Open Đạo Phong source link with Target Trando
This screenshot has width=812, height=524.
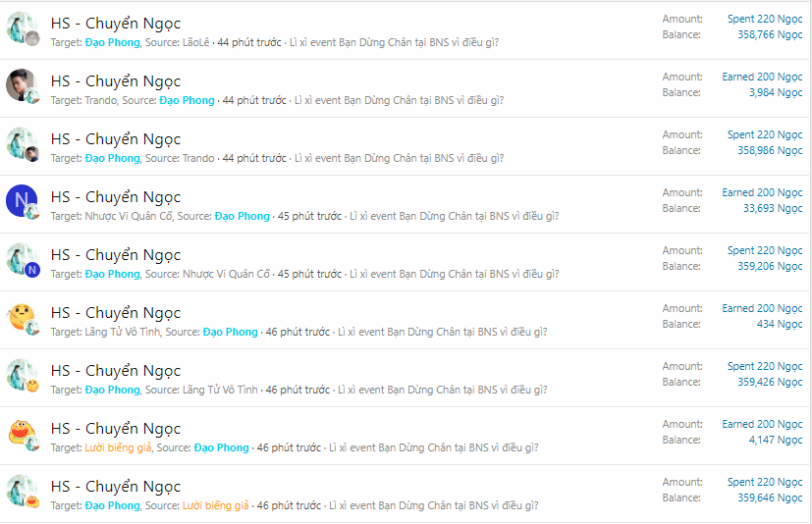point(187,100)
